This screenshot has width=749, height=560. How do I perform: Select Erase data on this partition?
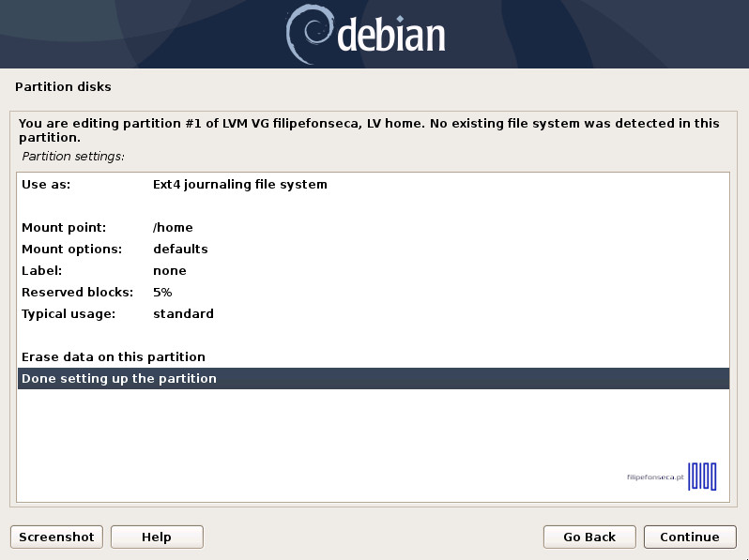pos(114,357)
